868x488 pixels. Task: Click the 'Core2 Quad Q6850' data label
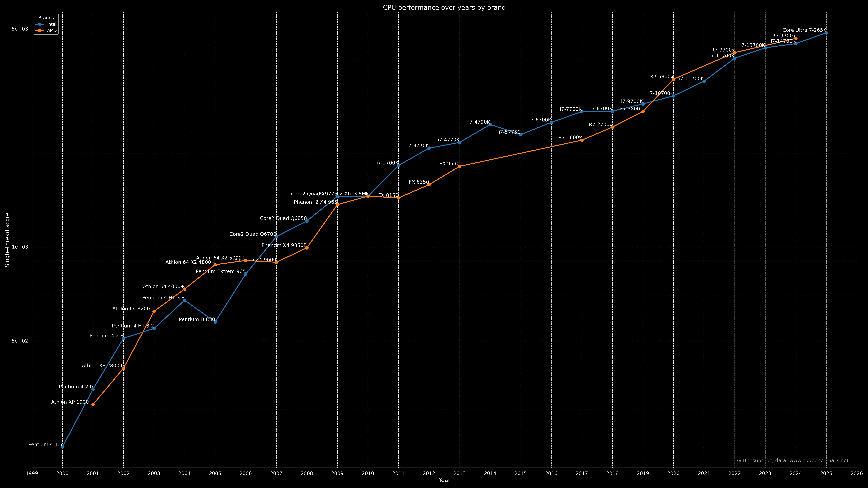coord(283,219)
